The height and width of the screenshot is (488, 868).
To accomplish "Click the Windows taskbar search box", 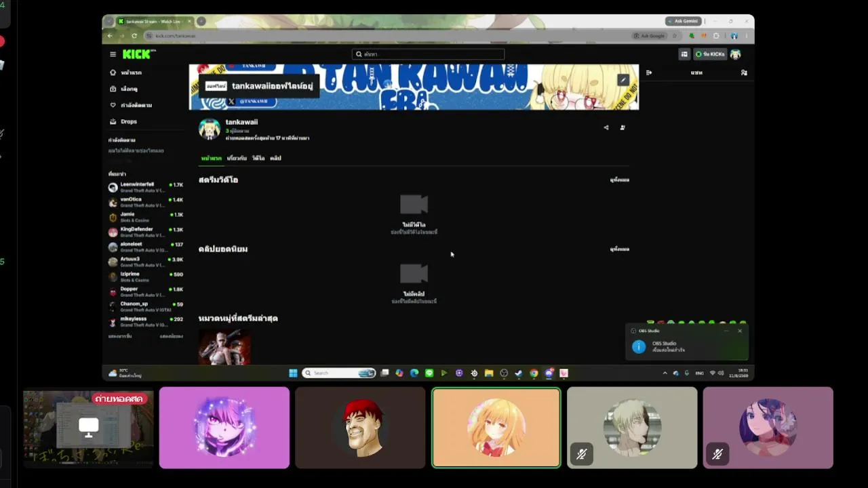I will (x=339, y=373).
